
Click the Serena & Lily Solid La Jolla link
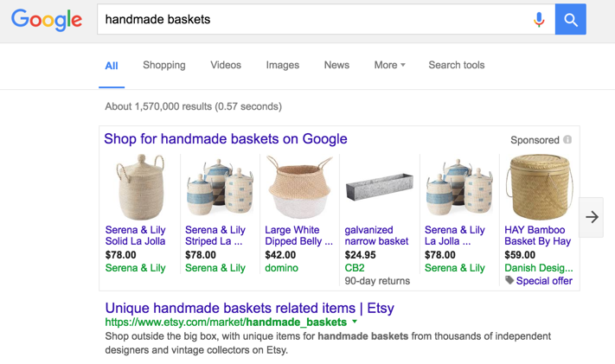coord(136,235)
